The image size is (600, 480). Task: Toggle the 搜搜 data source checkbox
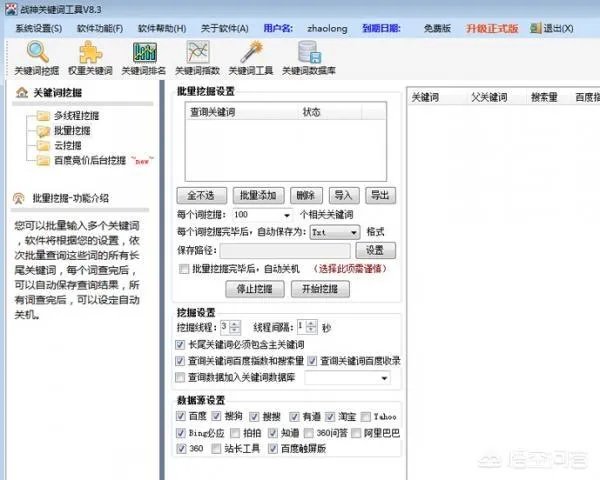click(254, 416)
